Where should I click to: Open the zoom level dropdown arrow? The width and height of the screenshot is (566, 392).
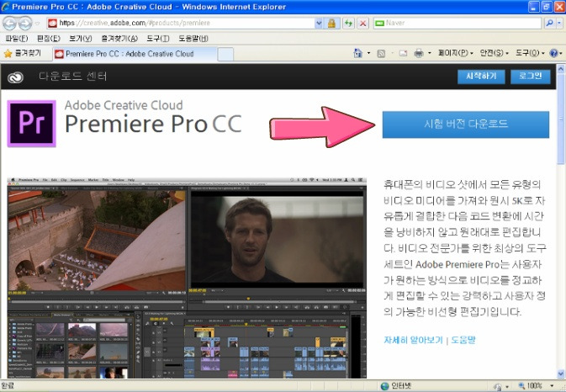552,386
